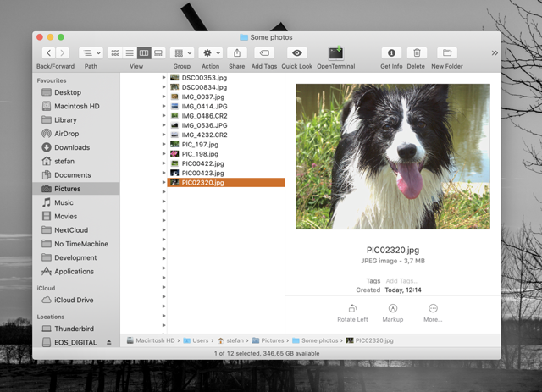This screenshot has width=542, height=392.
Task: Select file IMG_0037.jpg
Action: (x=226, y=97)
